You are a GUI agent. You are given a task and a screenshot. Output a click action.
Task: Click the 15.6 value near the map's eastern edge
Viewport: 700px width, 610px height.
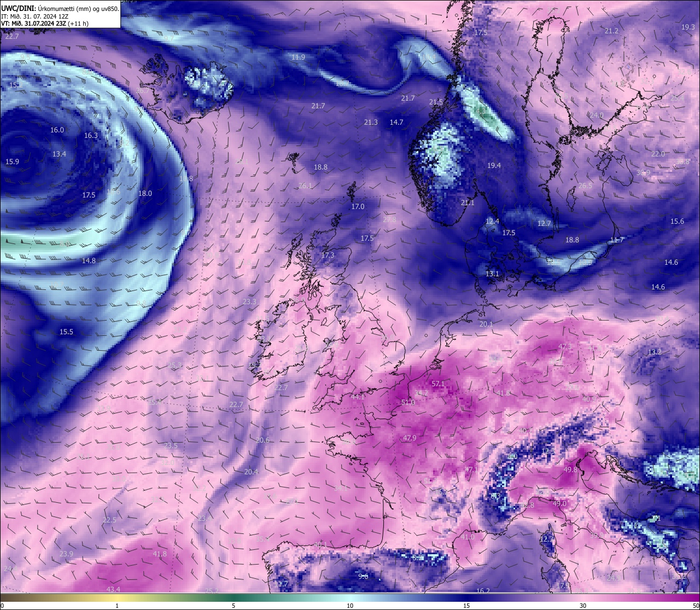(677, 221)
